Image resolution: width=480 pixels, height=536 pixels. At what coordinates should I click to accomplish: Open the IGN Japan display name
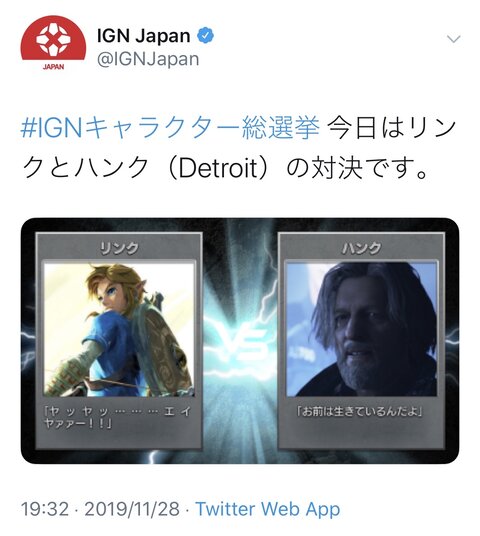pyautogui.click(x=144, y=36)
